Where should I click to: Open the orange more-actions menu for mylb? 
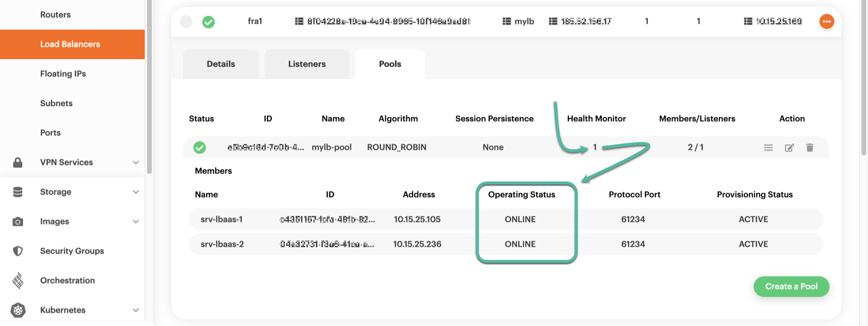(x=826, y=21)
